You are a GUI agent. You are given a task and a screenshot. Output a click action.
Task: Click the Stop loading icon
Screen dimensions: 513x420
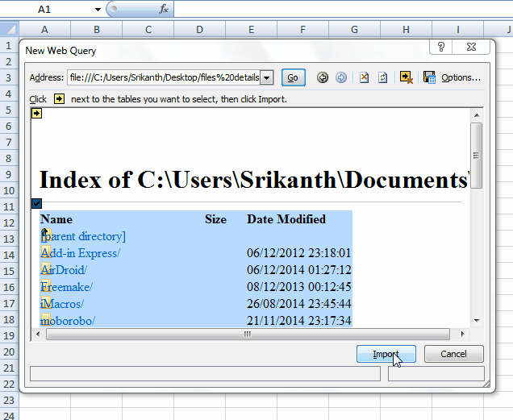coord(364,77)
